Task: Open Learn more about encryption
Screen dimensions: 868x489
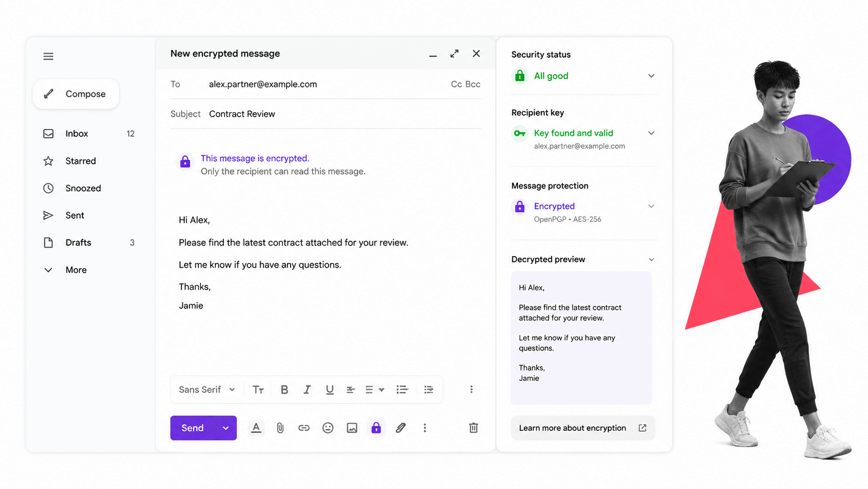Action: (x=583, y=428)
